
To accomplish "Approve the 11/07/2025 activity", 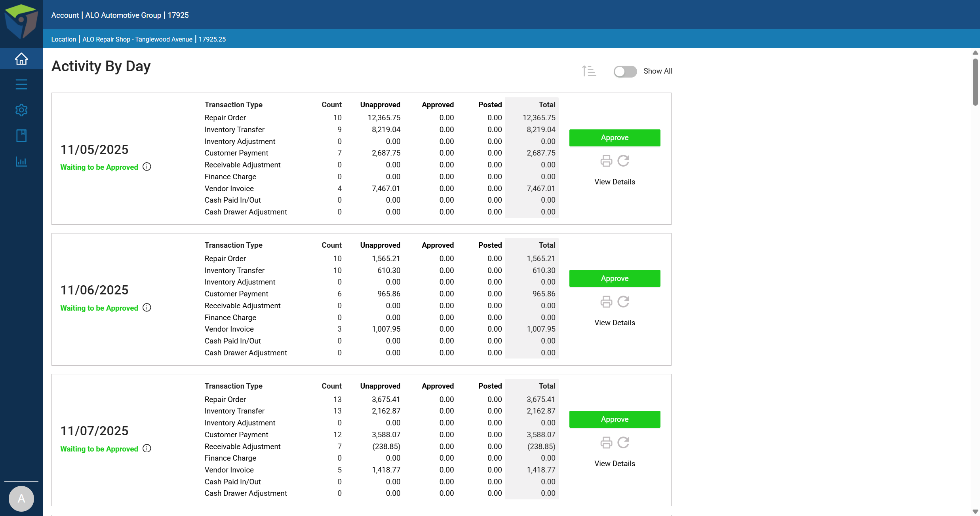I will (x=615, y=419).
